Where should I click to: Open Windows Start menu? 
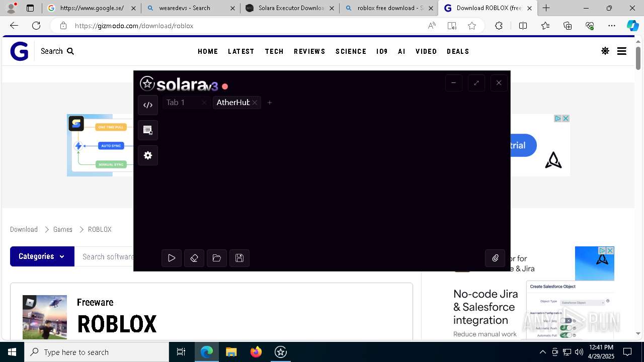click(12, 352)
